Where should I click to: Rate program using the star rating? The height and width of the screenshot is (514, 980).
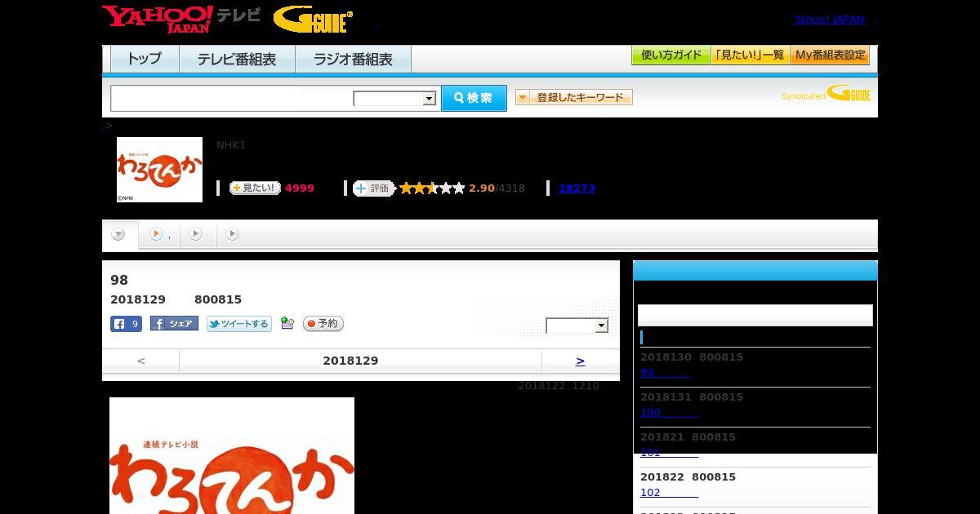click(432, 188)
